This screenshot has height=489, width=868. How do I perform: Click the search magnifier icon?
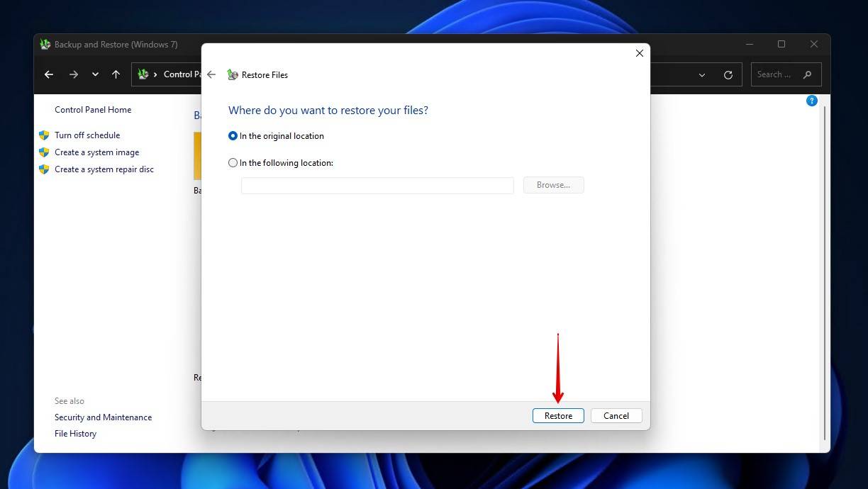pyautogui.click(x=808, y=74)
